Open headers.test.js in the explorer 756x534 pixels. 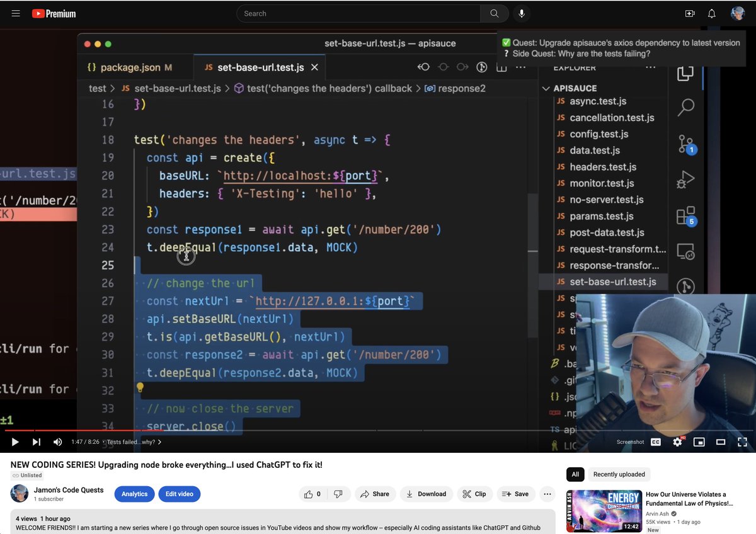pos(603,167)
